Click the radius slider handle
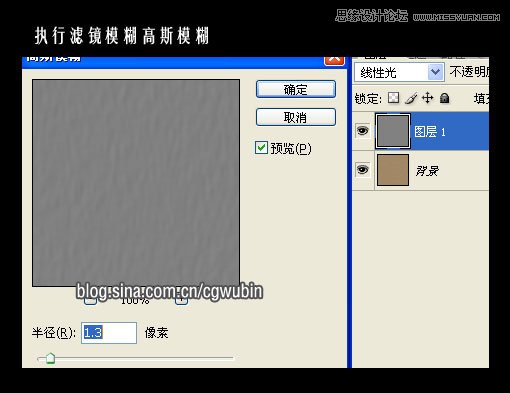Image resolution: width=510 pixels, height=393 pixels. (x=50, y=358)
